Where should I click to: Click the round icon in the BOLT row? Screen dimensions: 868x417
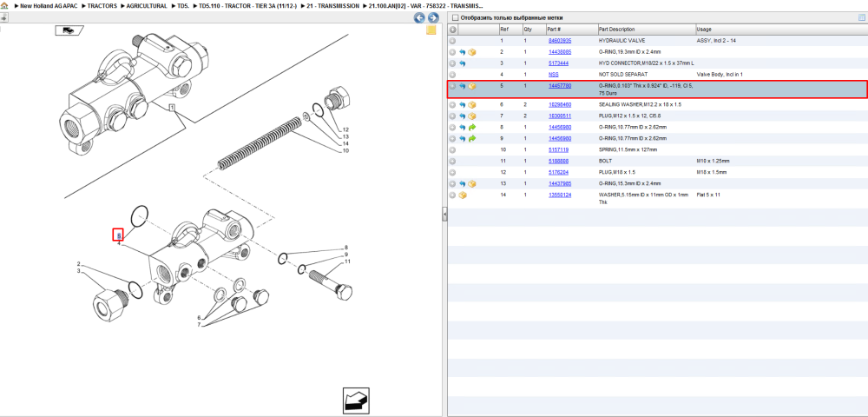452,161
